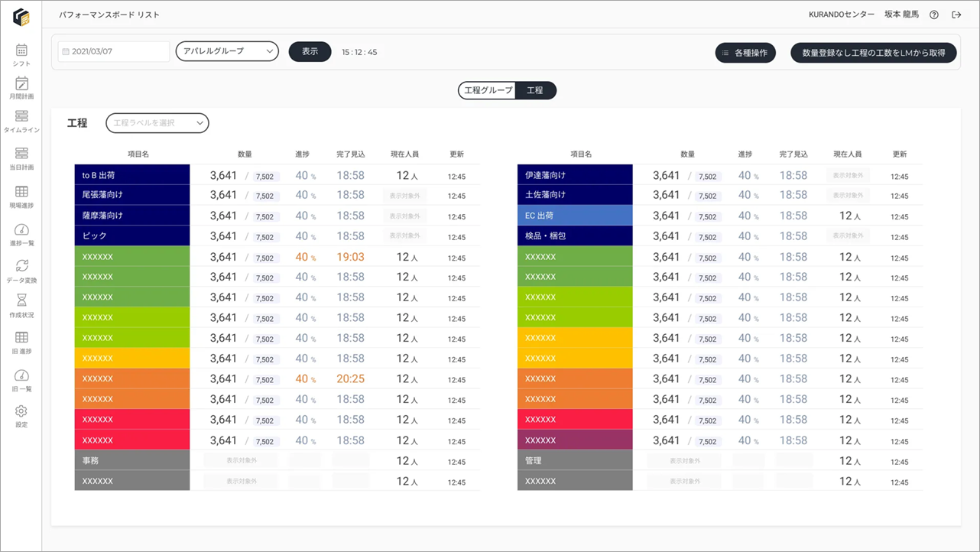Open the 工程ラベルを選択 dropdown
980x552 pixels.
[157, 122]
